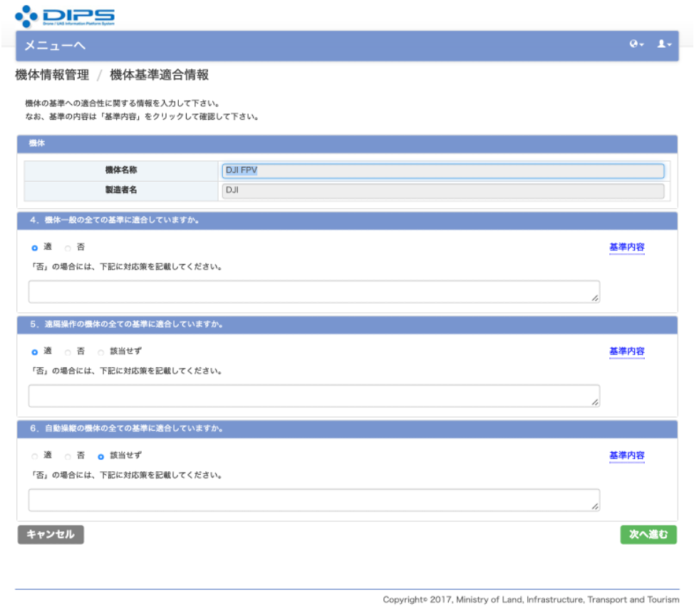The image size is (694, 616).
Task: Choose 該当せず for question 6
Action: 101,456
